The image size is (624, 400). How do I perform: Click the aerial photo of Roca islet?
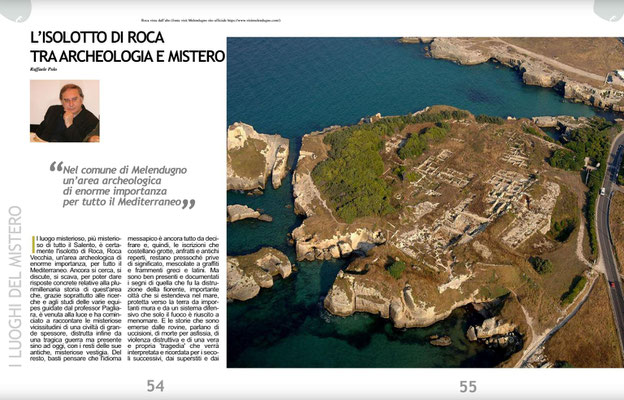[425, 202]
